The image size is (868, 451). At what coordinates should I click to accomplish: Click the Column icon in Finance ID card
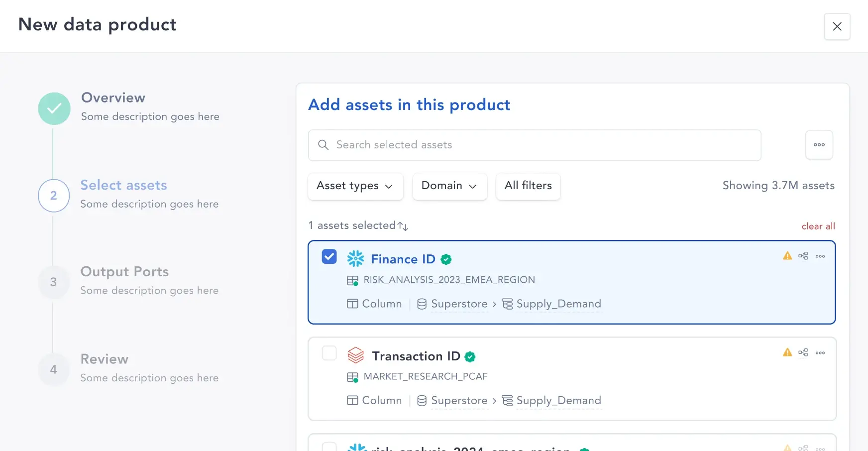[352, 304]
